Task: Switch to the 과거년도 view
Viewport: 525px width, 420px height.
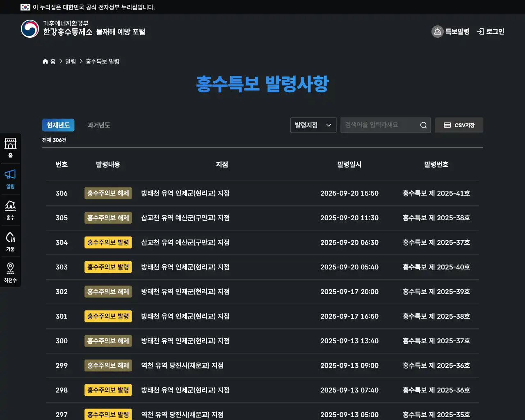Action: click(x=98, y=125)
